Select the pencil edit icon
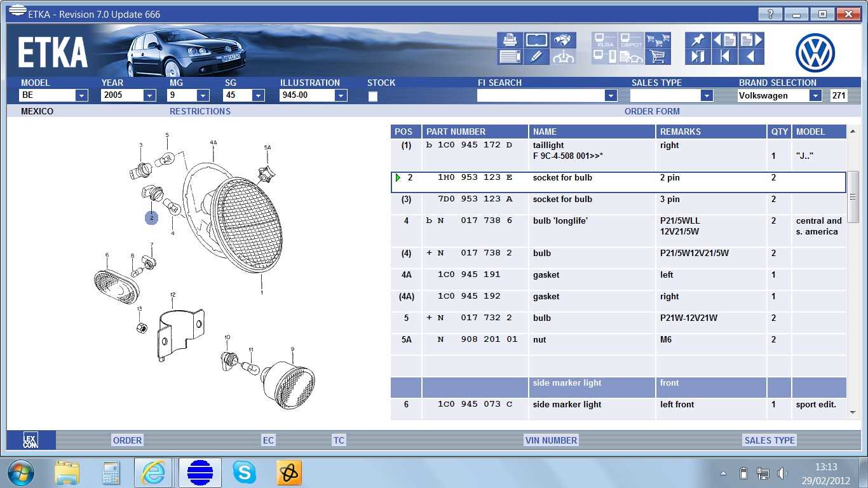The width and height of the screenshot is (868, 488). [536, 57]
